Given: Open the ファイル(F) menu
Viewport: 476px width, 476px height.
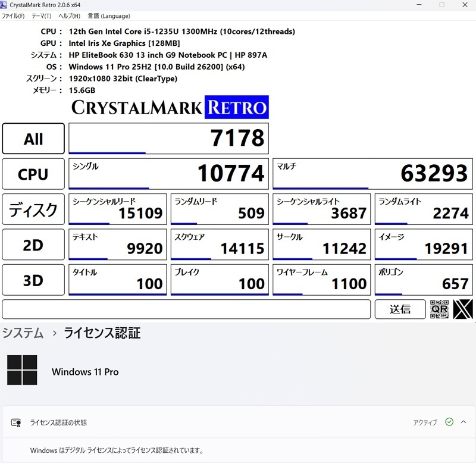Looking at the screenshot, I should (x=12, y=16).
